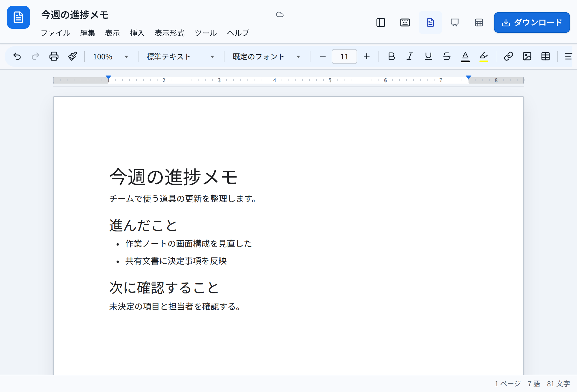Open text alignment options

click(568, 56)
